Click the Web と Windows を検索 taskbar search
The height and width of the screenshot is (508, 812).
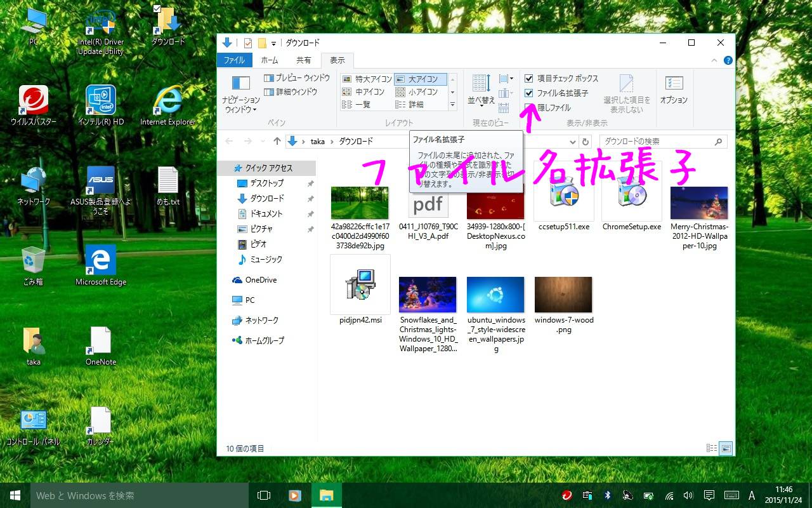tap(140, 495)
